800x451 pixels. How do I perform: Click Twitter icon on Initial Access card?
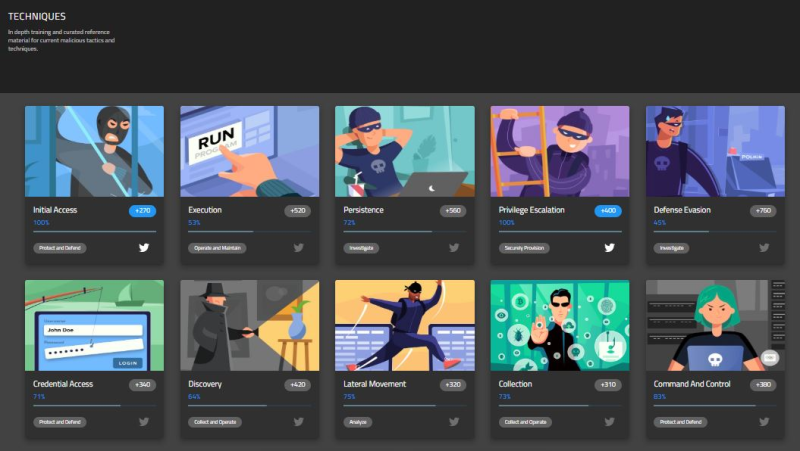(x=144, y=247)
